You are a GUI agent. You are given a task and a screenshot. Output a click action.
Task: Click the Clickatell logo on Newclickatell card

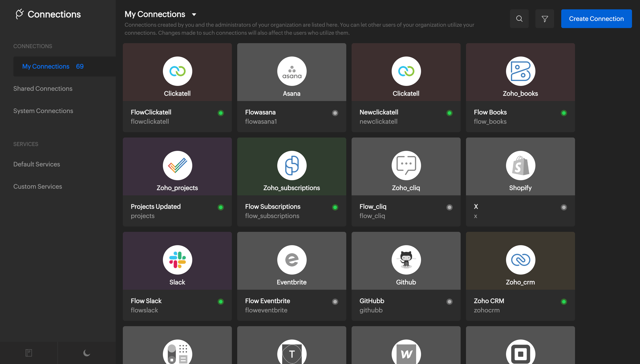406,71
